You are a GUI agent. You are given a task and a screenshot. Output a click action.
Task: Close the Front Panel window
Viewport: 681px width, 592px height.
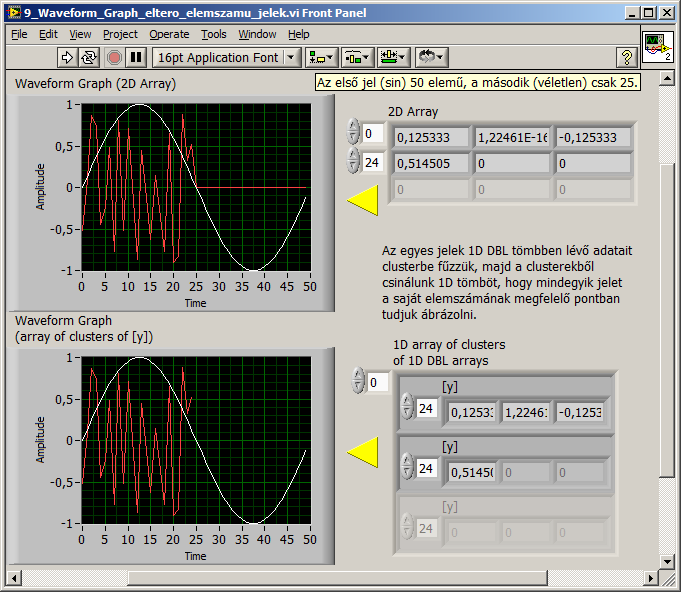point(667,13)
